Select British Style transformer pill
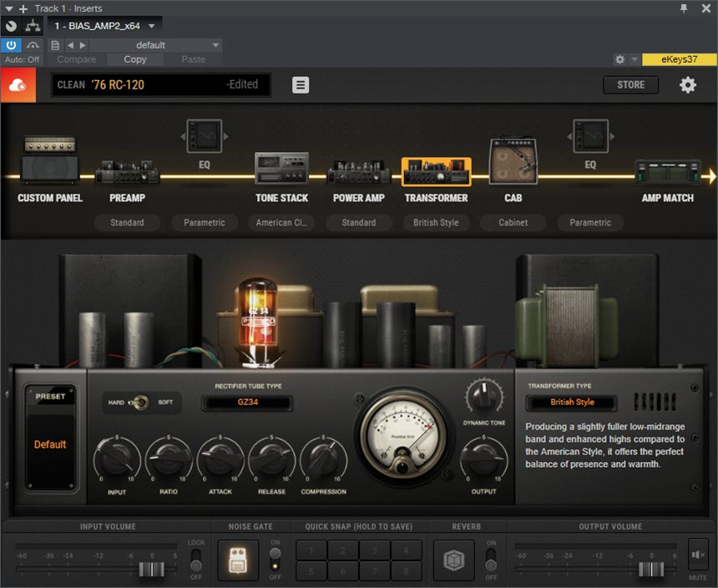718x588 pixels. [436, 222]
